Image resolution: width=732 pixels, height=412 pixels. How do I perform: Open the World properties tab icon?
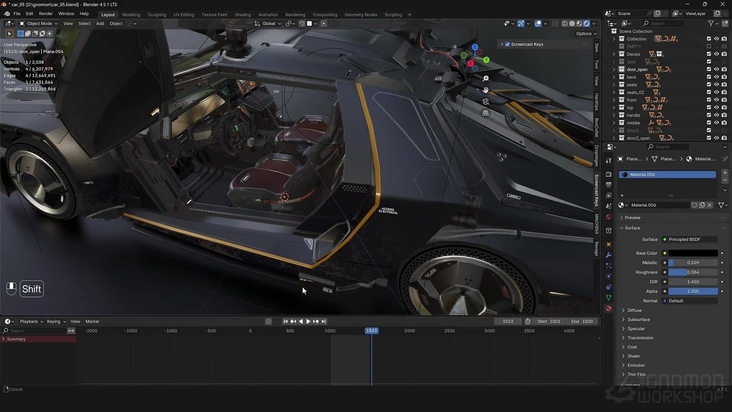pyautogui.click(x=609, y=217)
